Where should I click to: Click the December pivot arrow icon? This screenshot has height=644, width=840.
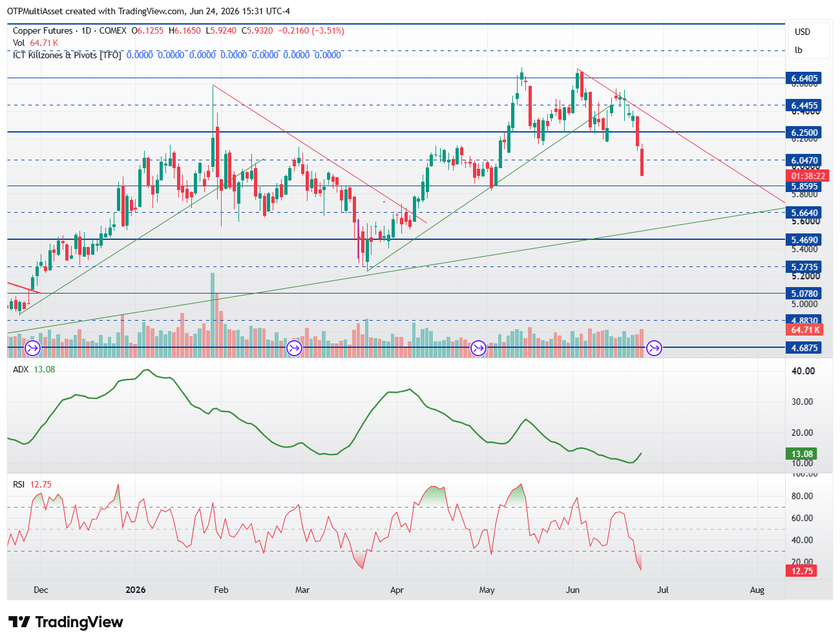click(x=32, y=349)
